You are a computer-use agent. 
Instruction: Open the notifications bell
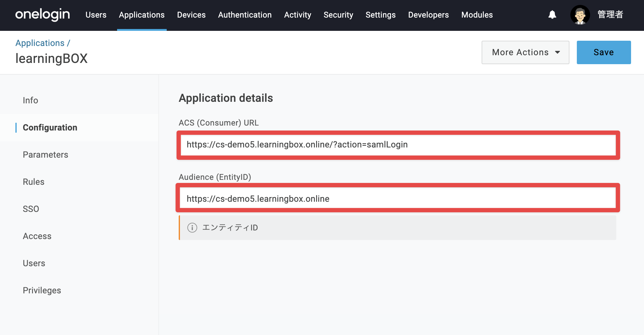552,14
